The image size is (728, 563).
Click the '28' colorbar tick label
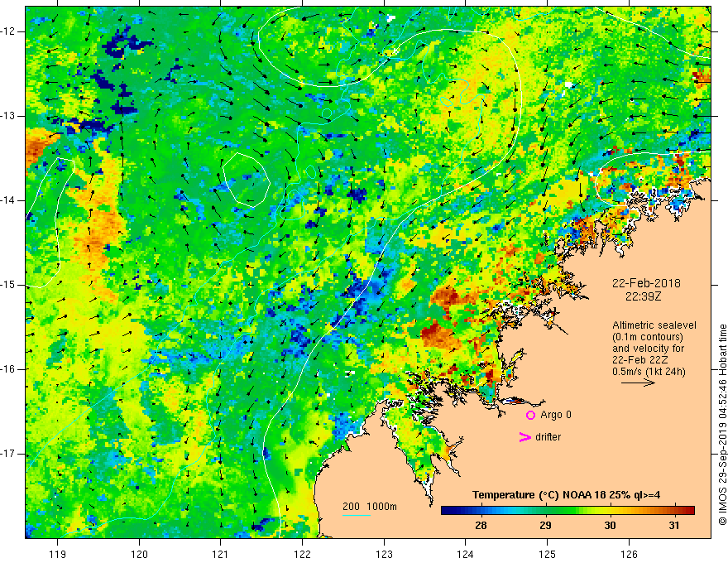(x=481, y=526)
